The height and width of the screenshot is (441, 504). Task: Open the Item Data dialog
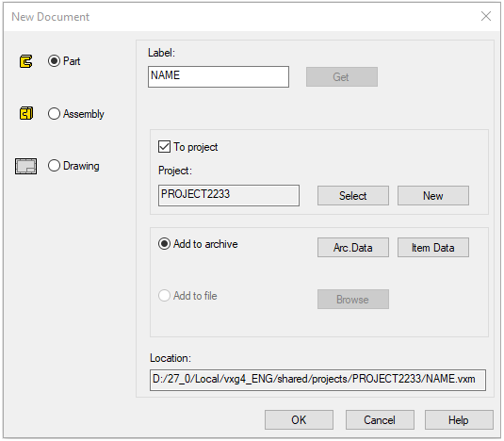tap(433, 248)
